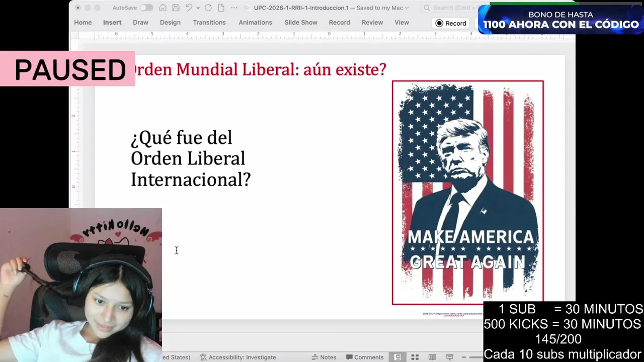The image size is (644, 362).
Task: Click the image source caption under the picture
Action: (452, 314)
